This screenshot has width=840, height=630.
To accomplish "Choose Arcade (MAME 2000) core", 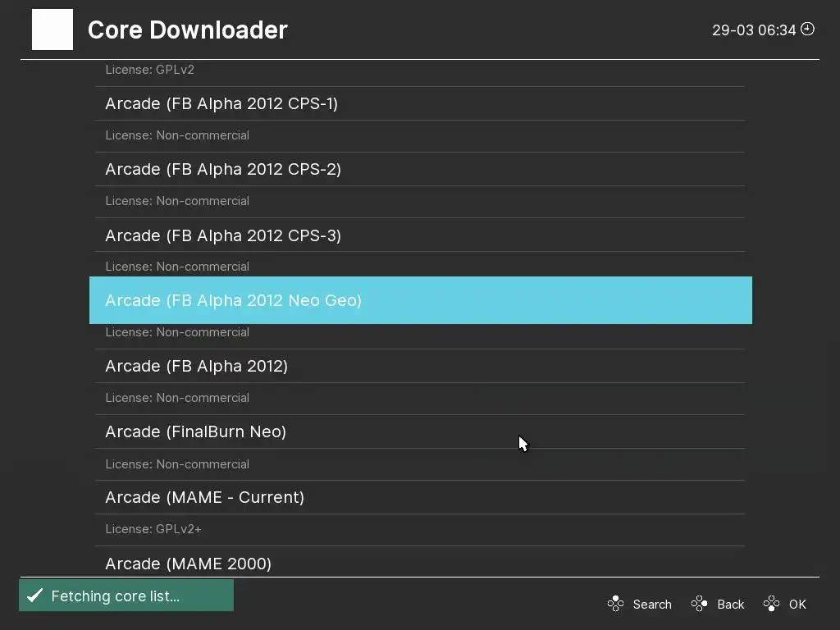I will pos(189,564).
